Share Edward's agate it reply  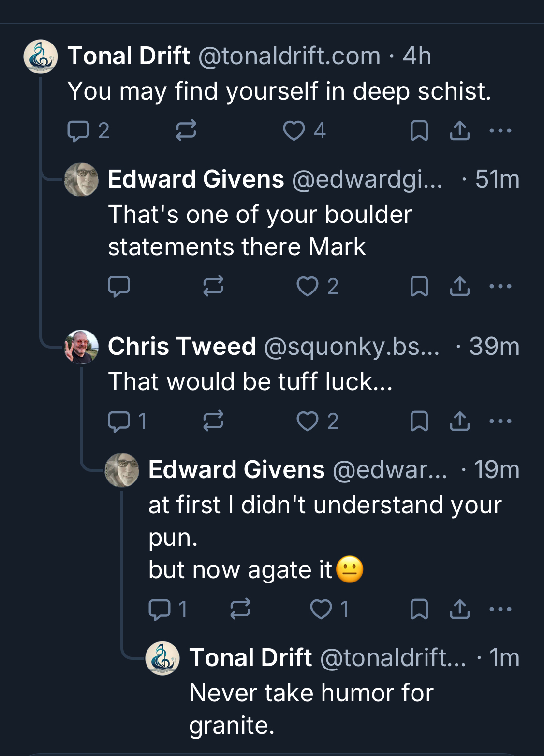tap(459, 609)
